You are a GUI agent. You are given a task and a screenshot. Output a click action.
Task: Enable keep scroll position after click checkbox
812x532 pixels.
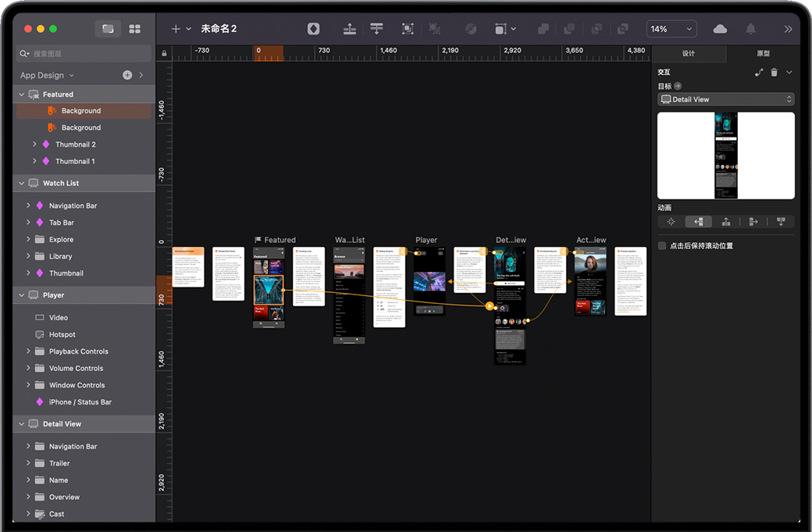(662, 246)
